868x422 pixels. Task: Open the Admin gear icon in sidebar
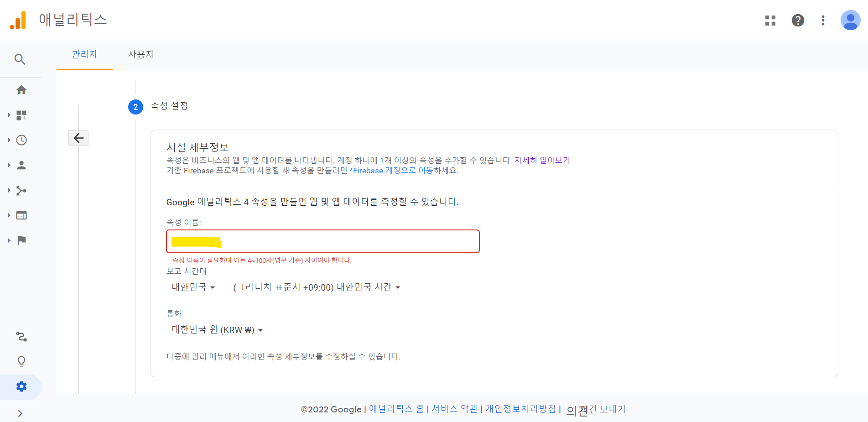coord(21,387)
